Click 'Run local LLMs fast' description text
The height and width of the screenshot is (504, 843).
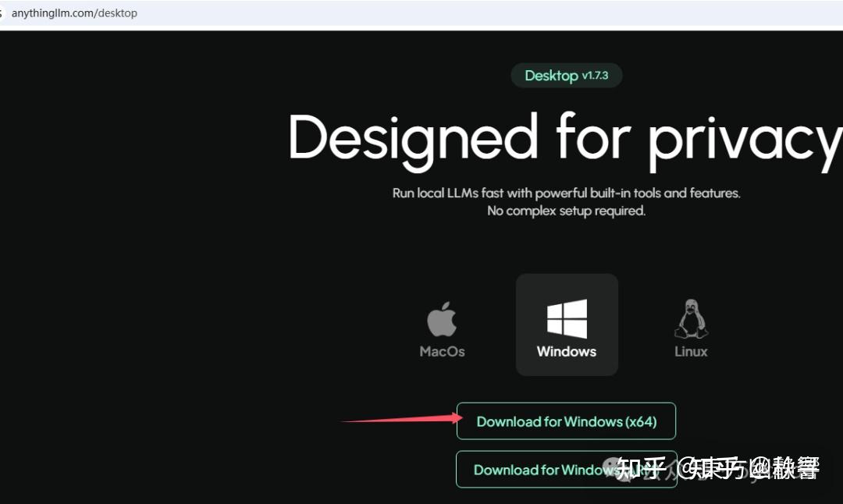[566, 193]
